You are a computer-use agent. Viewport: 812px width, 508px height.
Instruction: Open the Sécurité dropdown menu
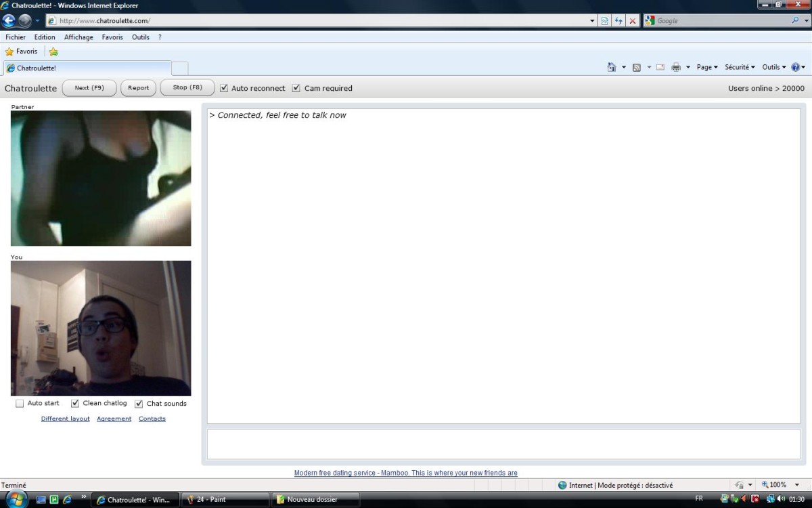(740, 67)
